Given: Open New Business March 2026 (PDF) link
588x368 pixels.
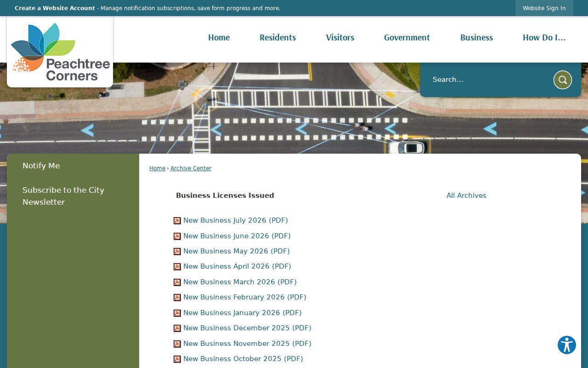Looking at the screenshot, I should pos(240,282).
